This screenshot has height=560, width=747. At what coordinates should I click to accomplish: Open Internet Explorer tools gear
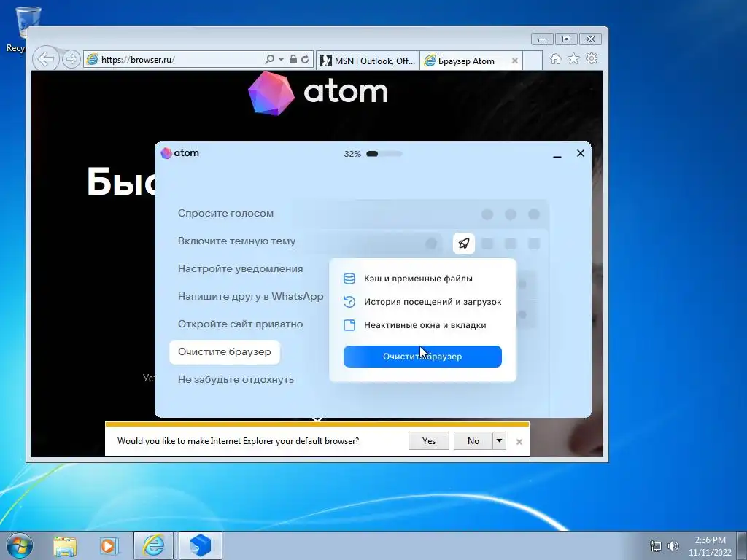pos(592,59)
